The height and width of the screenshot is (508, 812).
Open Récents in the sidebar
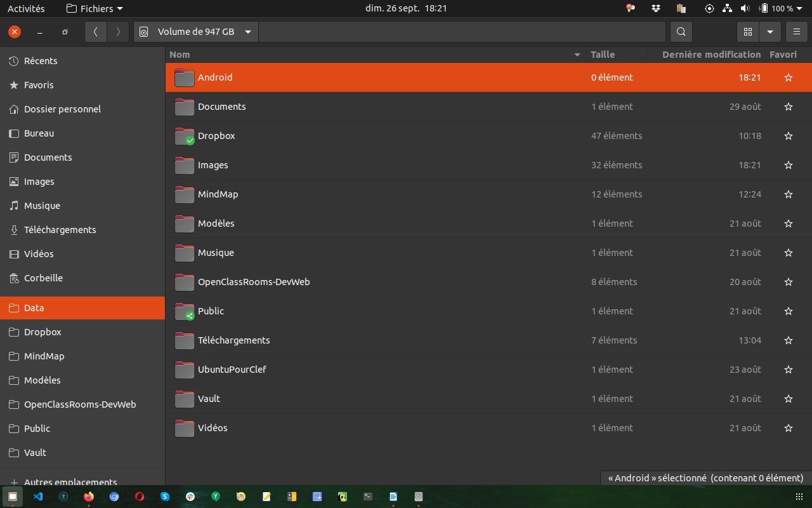(x=82, y=61)
